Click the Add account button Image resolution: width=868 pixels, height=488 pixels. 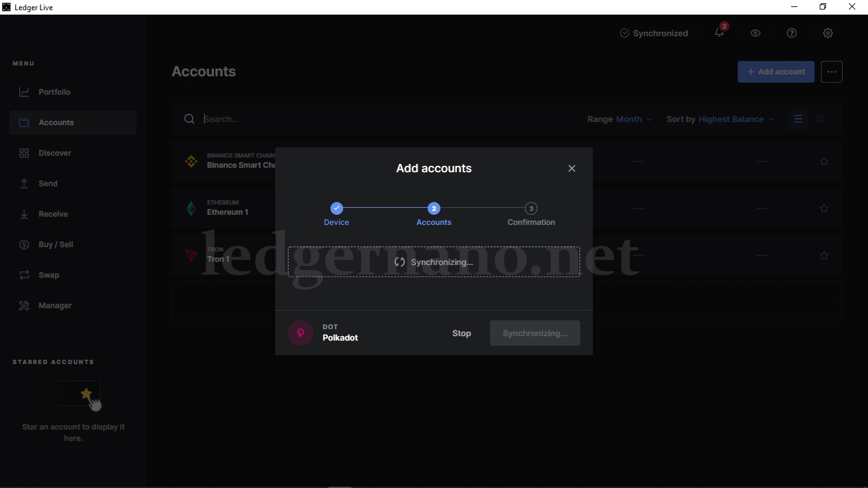tap(776, 72)
